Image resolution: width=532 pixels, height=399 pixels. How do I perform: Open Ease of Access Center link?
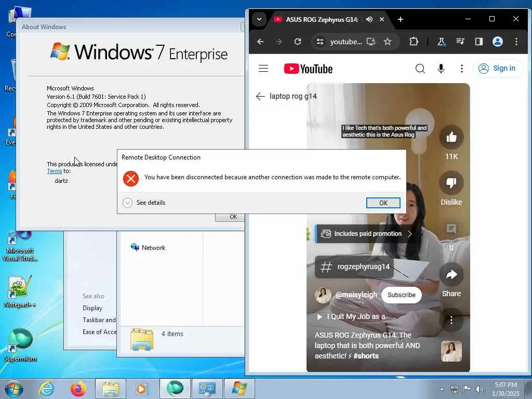(99, 332)
